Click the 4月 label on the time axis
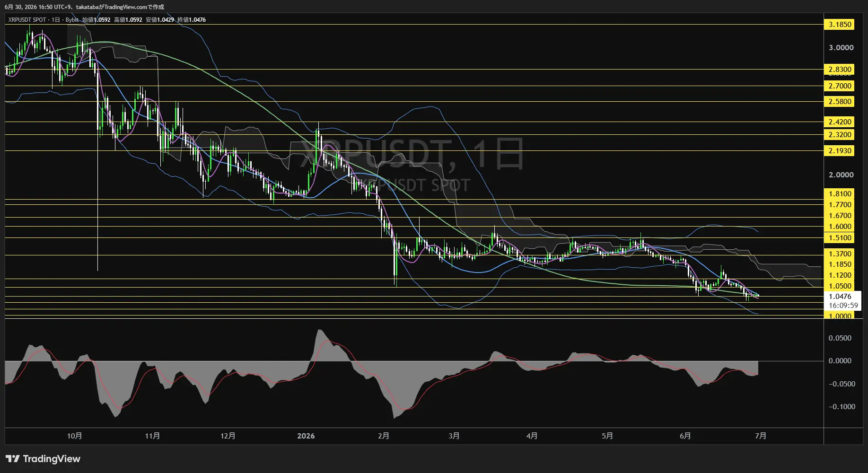The width and height of the screenshot is (868, 473). click(532, 436)
